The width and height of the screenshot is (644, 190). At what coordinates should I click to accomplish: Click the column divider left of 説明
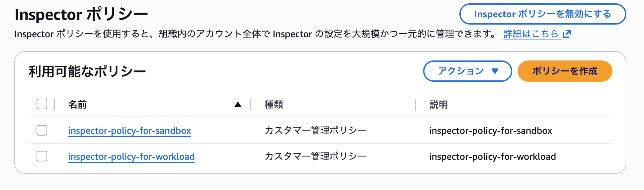pyautogui.click(x=415, y=105)
